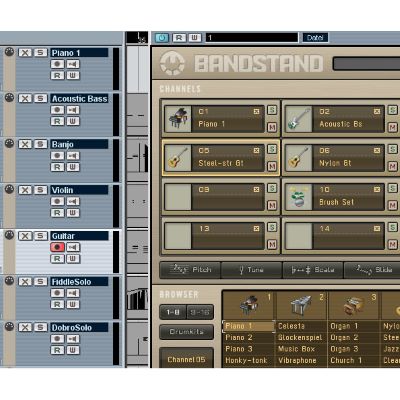The width and height of the screenshot is (400, 400).
Task: Solo Bandstand channel 01 Piano 1
Action: click(x=272, y=110)
